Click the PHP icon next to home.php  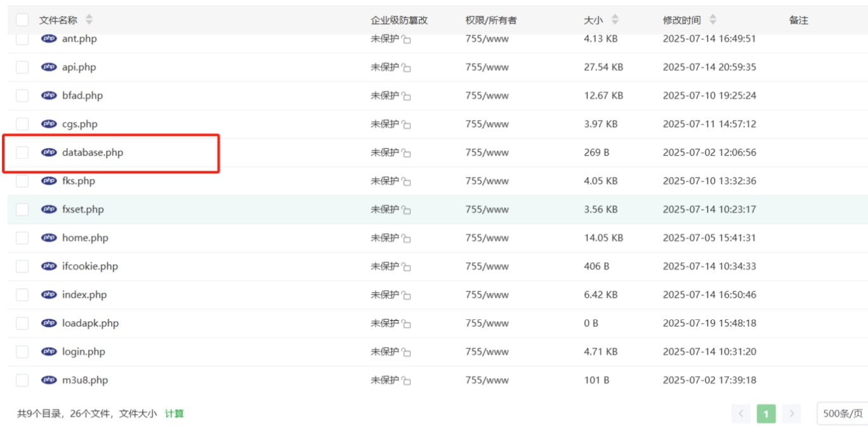click(x=49, y=237)
